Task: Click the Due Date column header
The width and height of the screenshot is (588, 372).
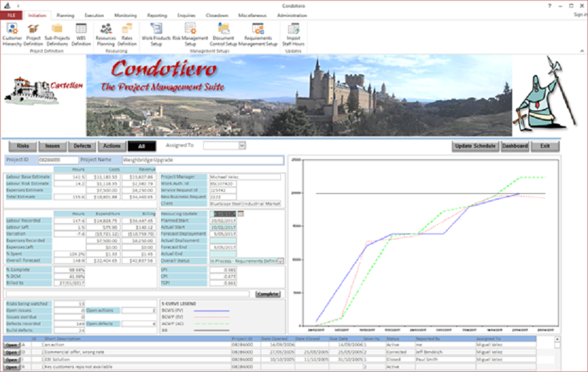Action: pos(338,339)
